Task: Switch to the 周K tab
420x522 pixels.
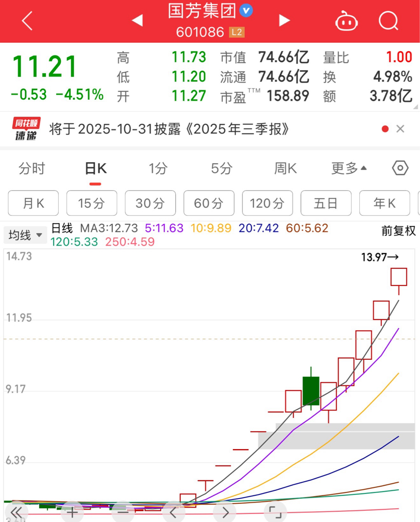Action: click(285, 168)
